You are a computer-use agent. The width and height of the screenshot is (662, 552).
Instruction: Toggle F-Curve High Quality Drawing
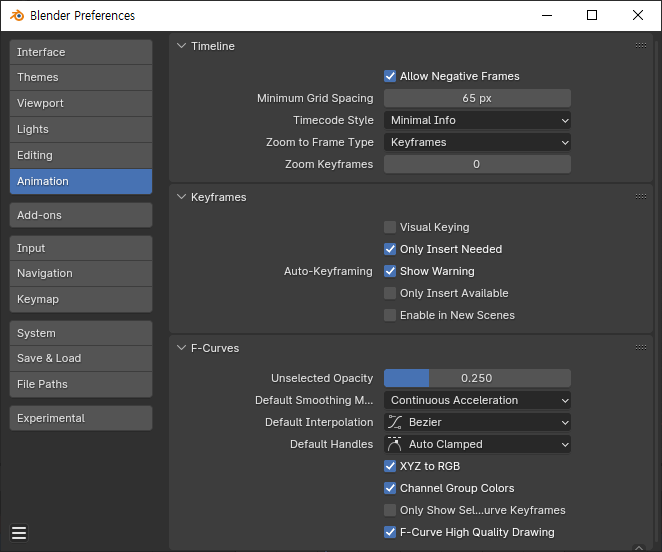point(390,532)
